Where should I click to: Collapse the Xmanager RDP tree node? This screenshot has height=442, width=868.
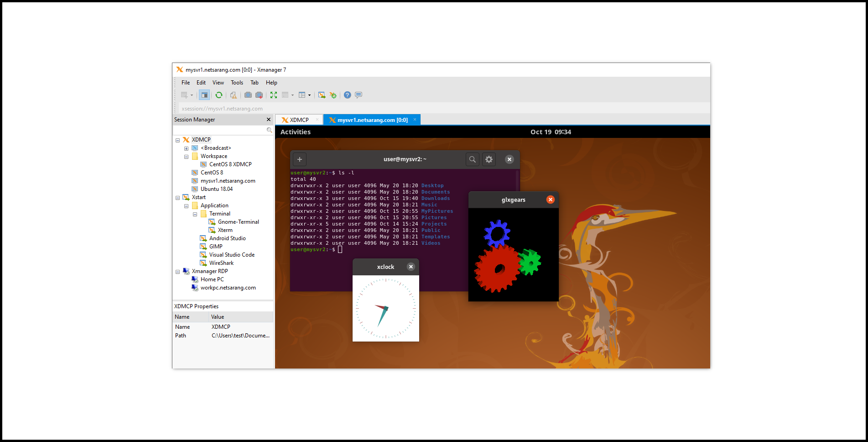(177, 272)
